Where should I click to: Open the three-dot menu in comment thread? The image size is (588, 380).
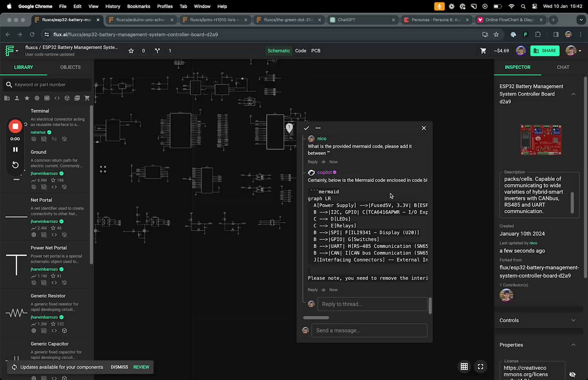pyautogui.click(x=318, y=128)
